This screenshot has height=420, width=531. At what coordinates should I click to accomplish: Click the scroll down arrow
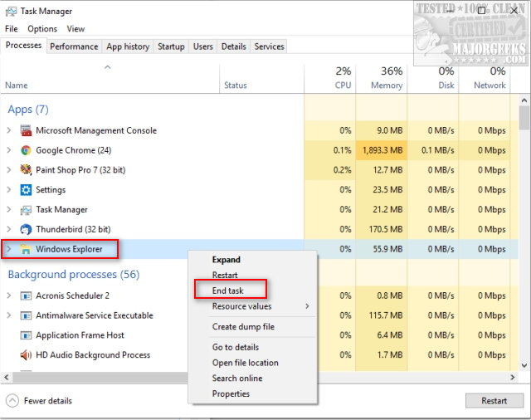click(524, 365)
